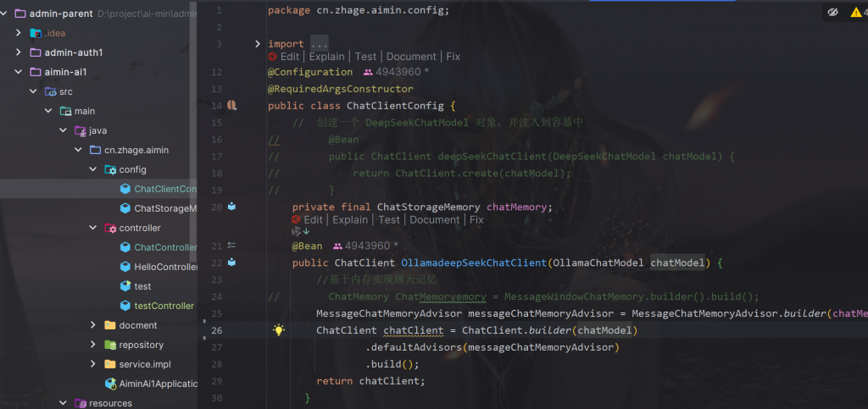Viewport: 868px width, 409px height.
Task: Click the bean gutter icon on line 20
Action: pos(231,207)
